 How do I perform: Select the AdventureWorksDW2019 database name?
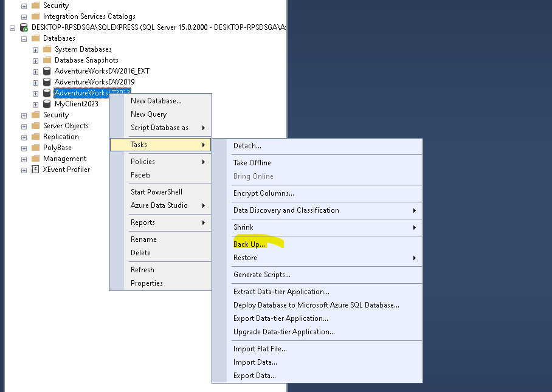click(94, 82)
